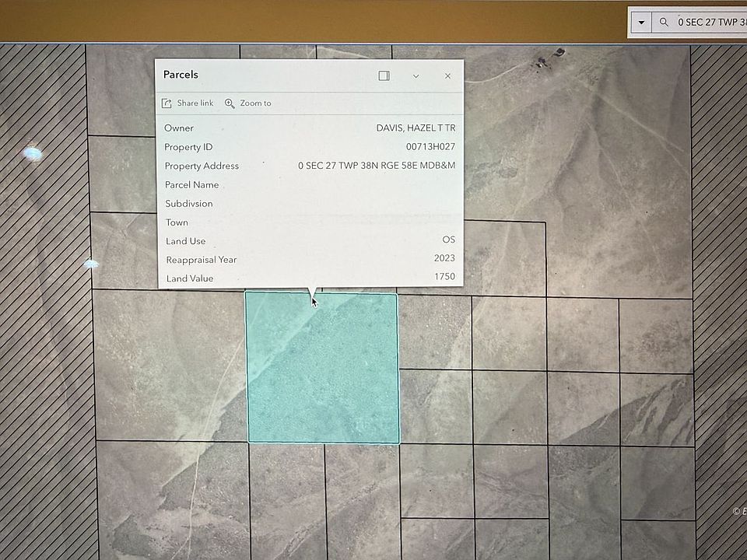Image resolution: width=747 pixels, height=560 pixels.
Task: Select the Property Address field text
Action: pyautogui.click(x=377, y=165)
